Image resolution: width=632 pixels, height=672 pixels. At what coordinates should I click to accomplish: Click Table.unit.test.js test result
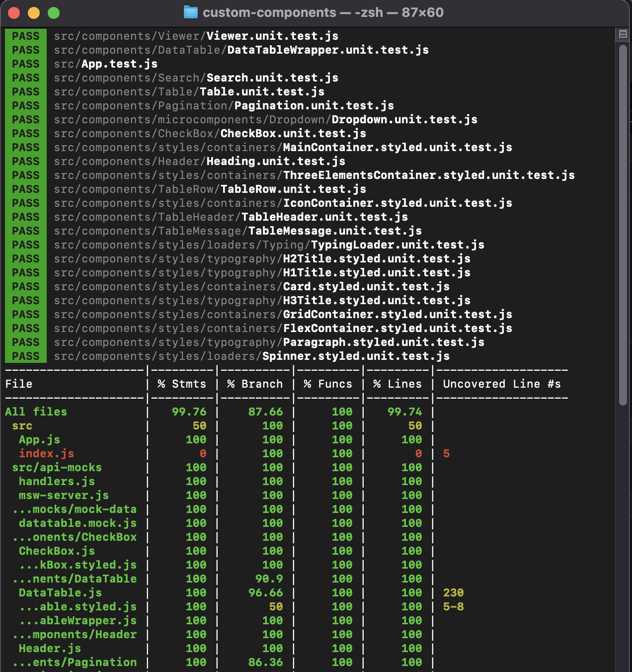pyautogui.click(x=189, y=92)
